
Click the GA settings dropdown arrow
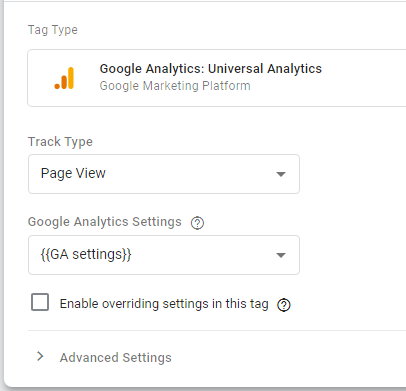click(281, 255)
